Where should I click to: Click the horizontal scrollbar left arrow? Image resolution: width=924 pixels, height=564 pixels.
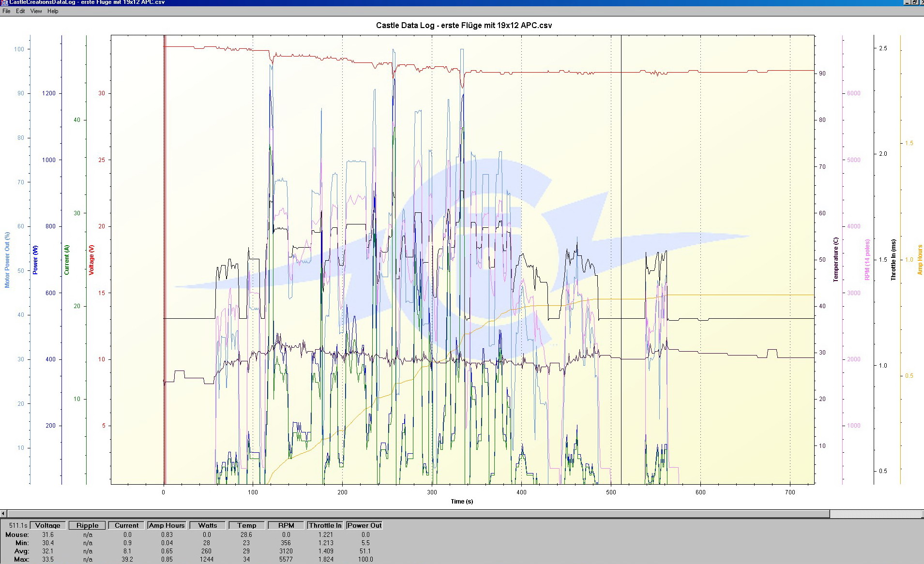point(3,514)
